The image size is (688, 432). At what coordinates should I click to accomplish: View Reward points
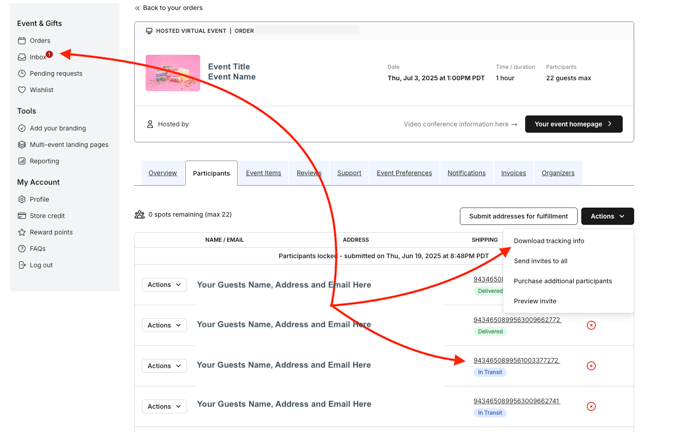(x=45, y=232)
